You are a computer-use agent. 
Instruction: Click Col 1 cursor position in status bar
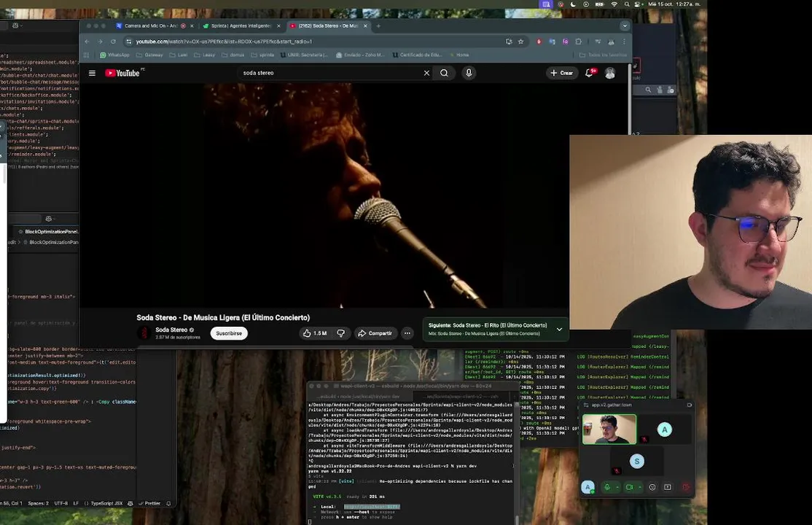16,503
